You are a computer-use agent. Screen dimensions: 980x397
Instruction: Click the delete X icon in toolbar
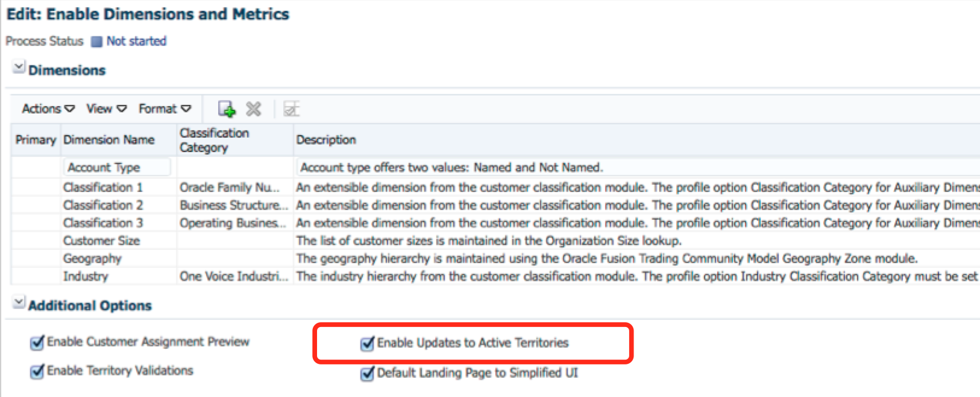click(254, 109)
